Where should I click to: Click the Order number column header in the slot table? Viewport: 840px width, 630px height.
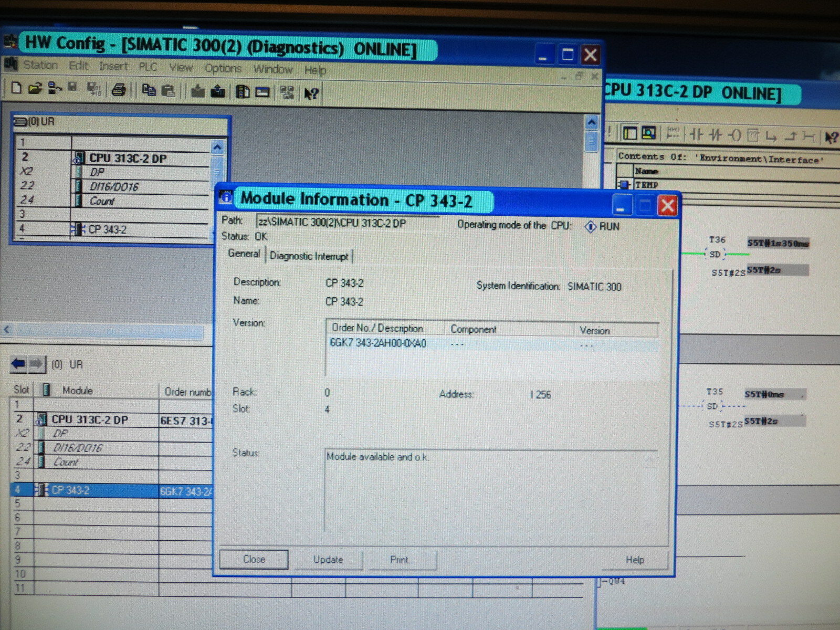187,392
